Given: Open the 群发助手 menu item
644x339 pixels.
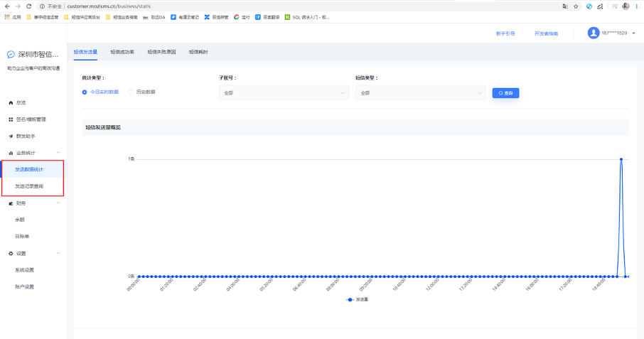Looking at the screenshot, I should pyautogui.click(x=26, y=136).
